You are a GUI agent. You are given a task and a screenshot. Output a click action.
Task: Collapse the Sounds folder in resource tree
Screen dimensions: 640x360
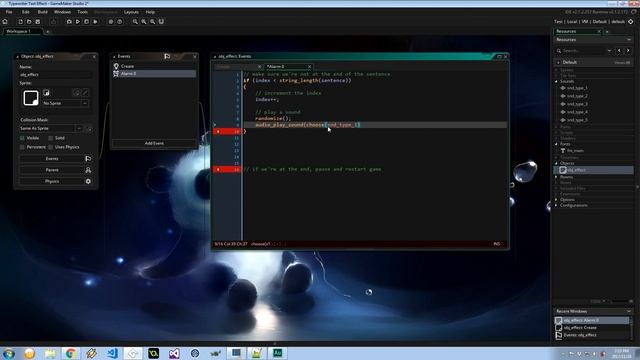[556, 81]
